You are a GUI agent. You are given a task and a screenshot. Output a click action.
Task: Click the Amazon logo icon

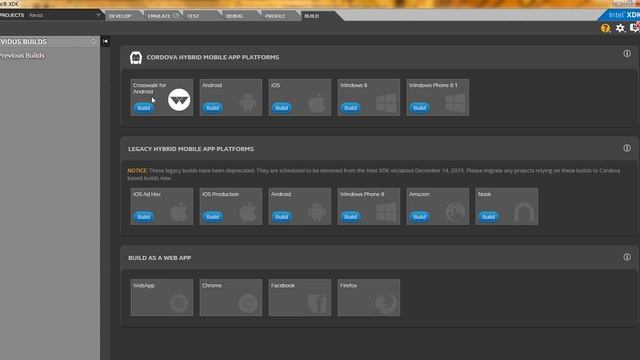[455, 212]
